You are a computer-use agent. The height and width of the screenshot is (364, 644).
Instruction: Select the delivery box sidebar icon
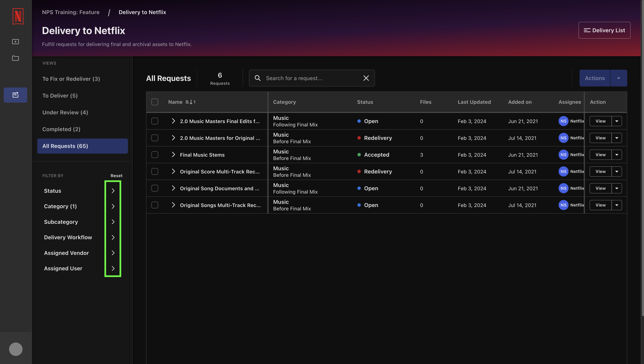click(15, 95)
